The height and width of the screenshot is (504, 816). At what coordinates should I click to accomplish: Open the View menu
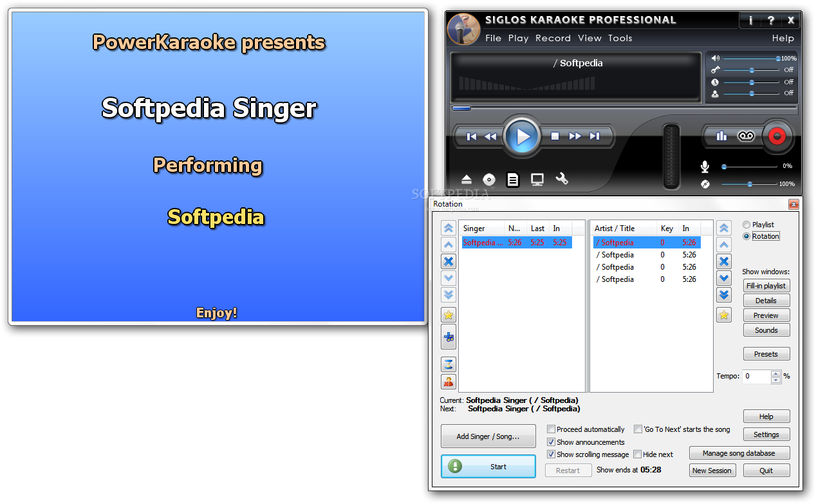tap(589, 38)
